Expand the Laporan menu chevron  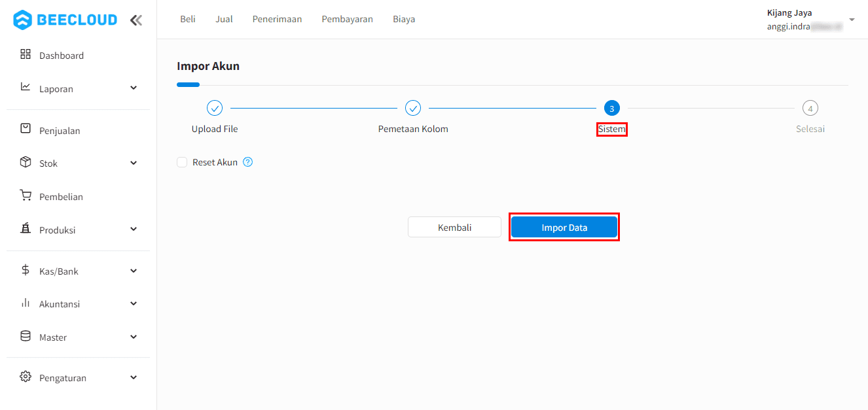(134, 88)
